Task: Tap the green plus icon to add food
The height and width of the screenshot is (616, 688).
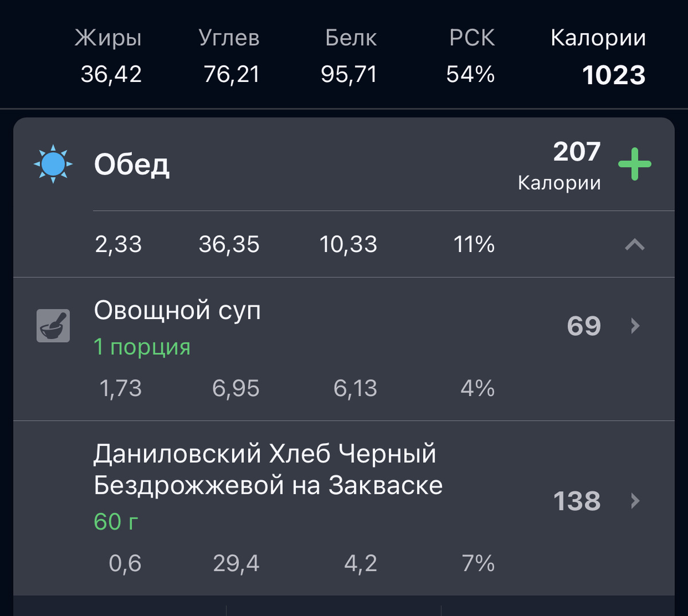Action: (x=635, y=163)
